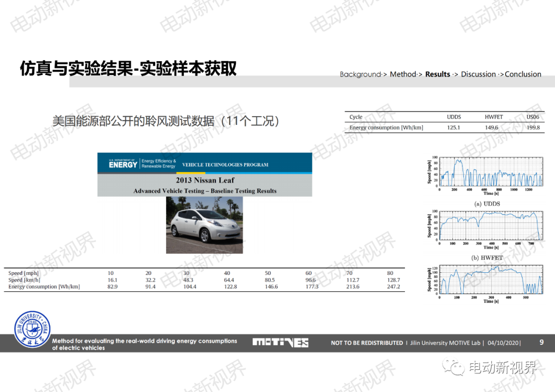Click the slide page number 9

coord(542,342)
